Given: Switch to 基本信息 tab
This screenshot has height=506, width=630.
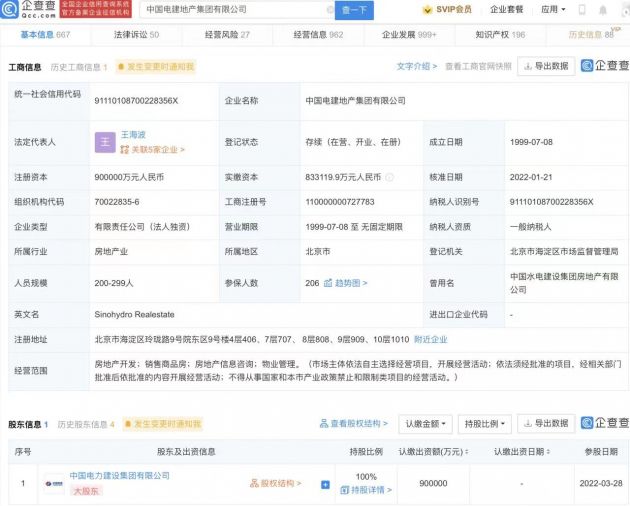Looking at the screenshot, I should click(45, 35).
